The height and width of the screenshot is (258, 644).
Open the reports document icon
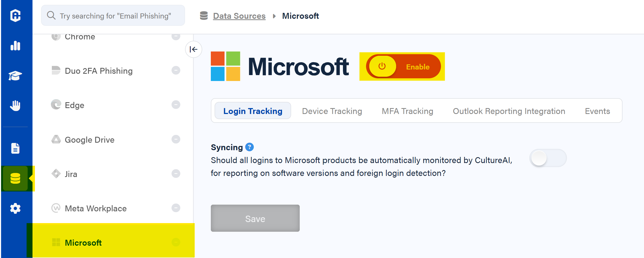[x=15, y=148]
